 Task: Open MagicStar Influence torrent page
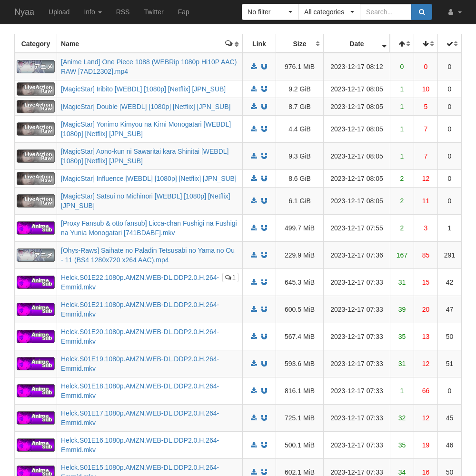149,178
